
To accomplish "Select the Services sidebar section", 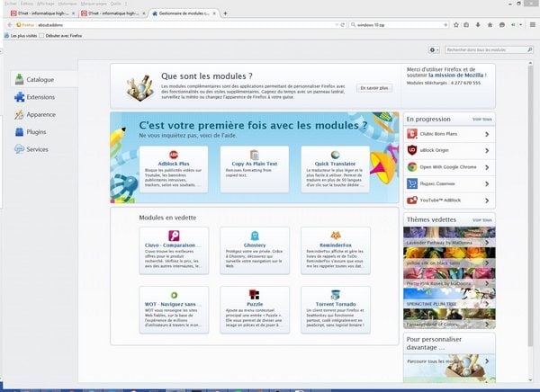I will coord(44,149).
